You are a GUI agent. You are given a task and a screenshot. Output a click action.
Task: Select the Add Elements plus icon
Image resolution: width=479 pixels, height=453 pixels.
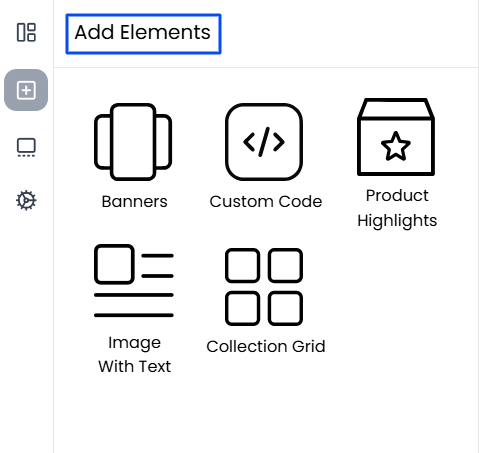pyautogui.click(x=26, y=90)
